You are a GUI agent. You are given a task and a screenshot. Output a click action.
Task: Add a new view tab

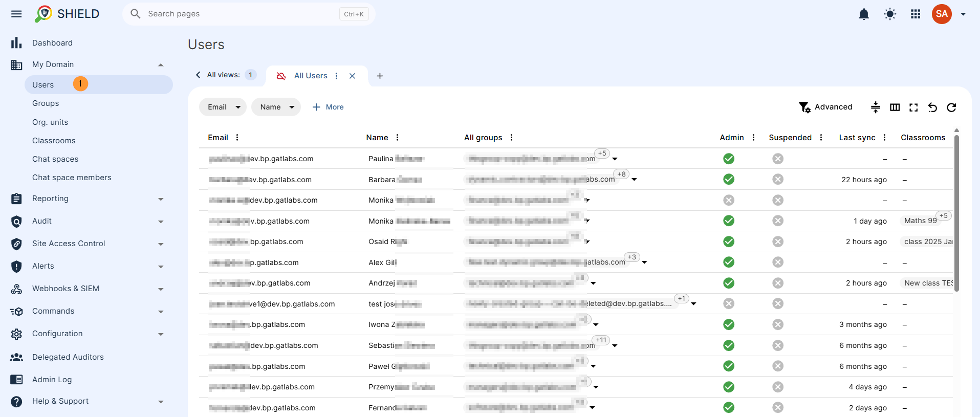pos(380,76)
